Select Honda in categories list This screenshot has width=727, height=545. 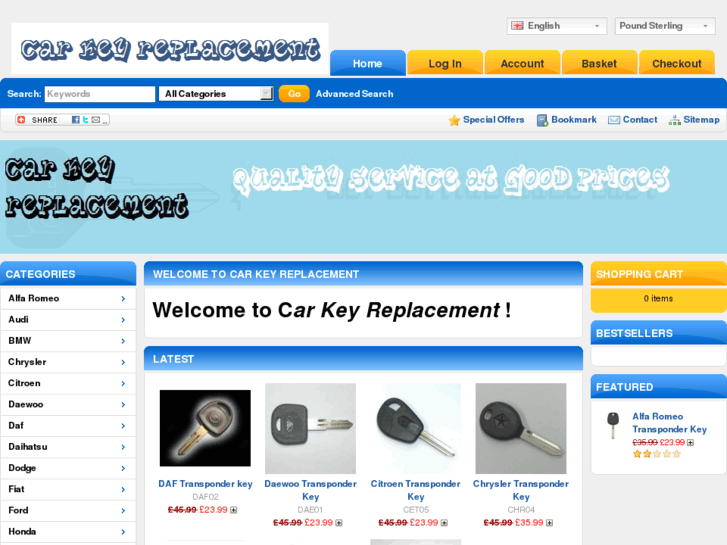pyautogui.click(x=68, y=532)
